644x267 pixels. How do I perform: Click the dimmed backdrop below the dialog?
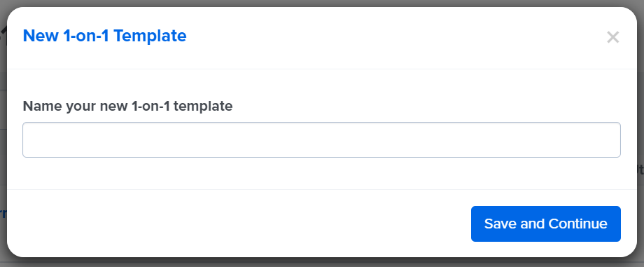coord(322,263)
